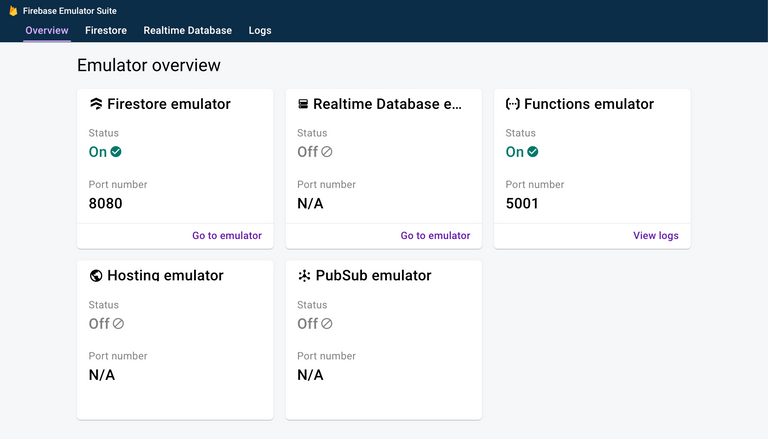
Task: Click N/A port in PubSub card
Action: click(311, 375)
